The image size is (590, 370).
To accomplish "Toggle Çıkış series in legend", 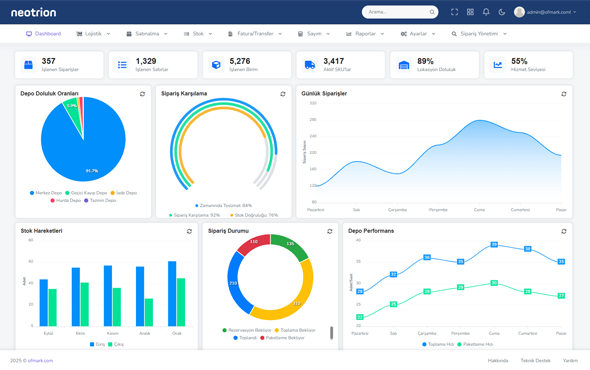I will [x=116, y=344].
